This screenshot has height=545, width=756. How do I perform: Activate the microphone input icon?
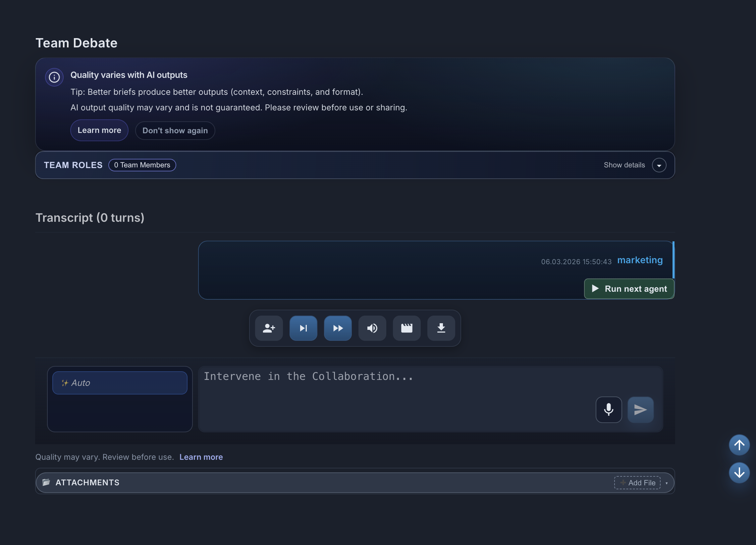pyautogui.click(x=609, y=410)
